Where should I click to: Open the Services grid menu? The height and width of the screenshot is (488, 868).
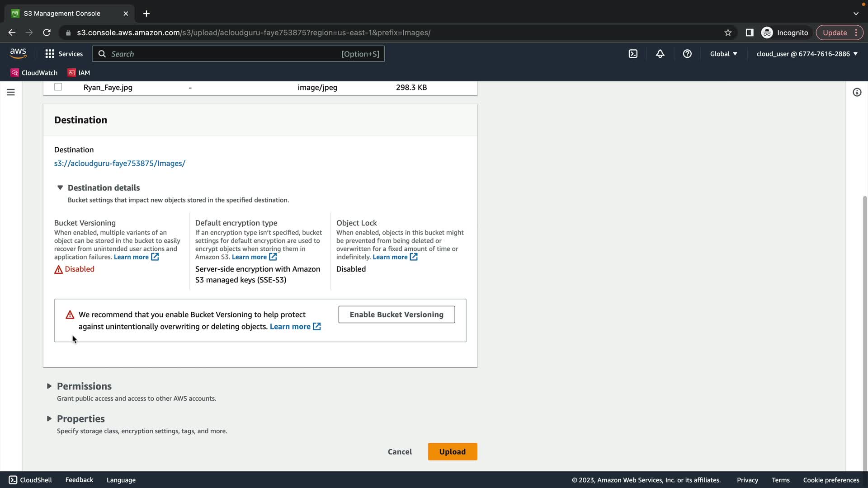64,54
